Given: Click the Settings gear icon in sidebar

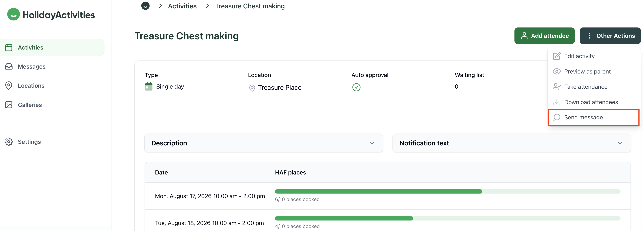Looking at the screenshot, I should tap(9, 142).
